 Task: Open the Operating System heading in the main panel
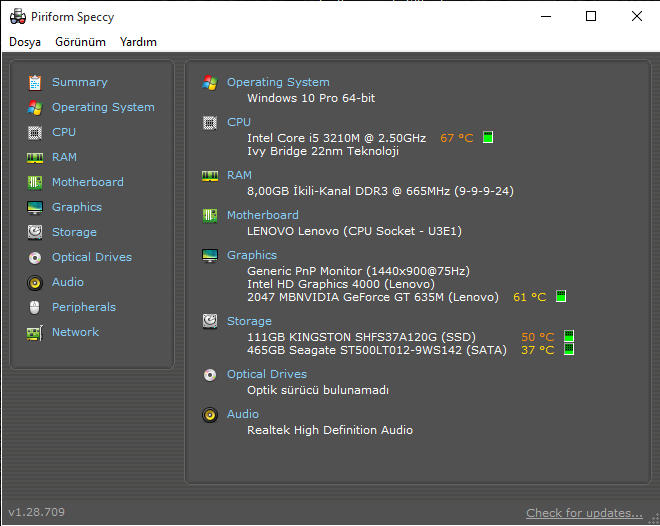pyautogui.click(x=278, y=82)
